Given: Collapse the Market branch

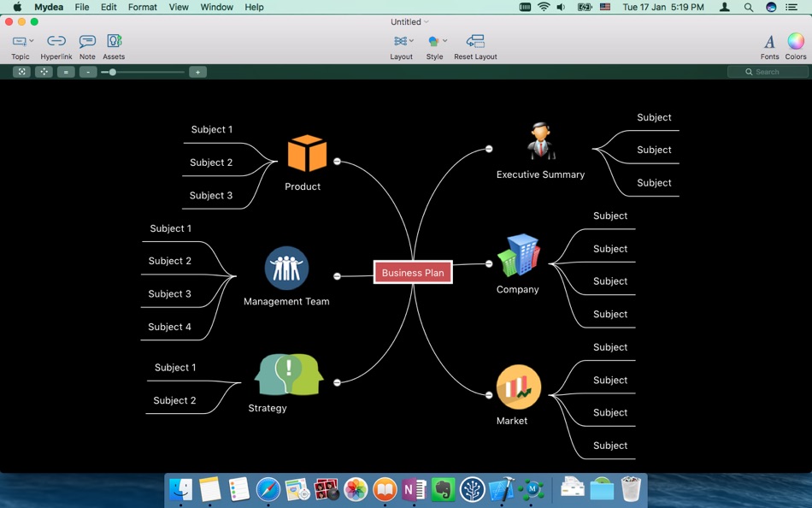Looking at the screenshot, I should (488, 395).
